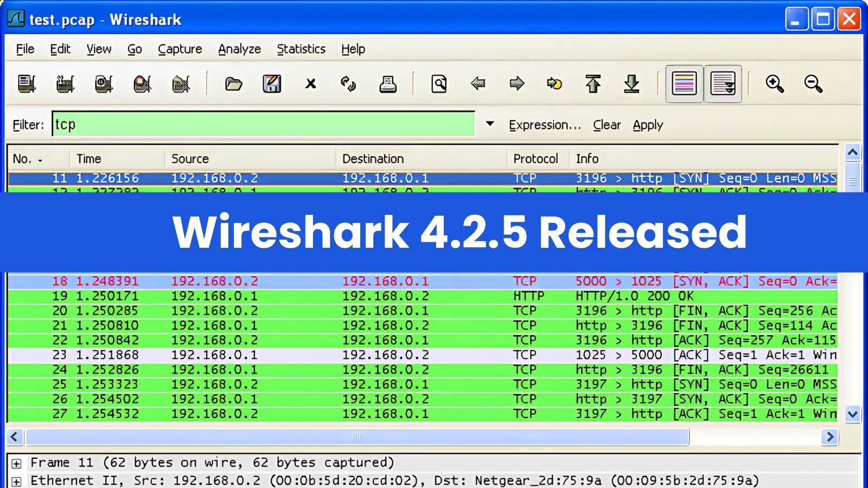Click the horizontal scrollbar thumb
The width and height of the screenshot is (868, 488).
357,436
